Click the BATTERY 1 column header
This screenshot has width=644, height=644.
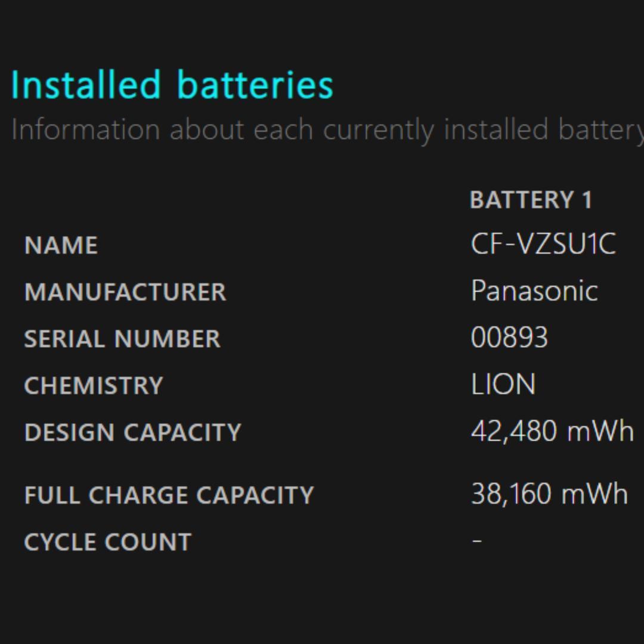[x=531, y=200]
